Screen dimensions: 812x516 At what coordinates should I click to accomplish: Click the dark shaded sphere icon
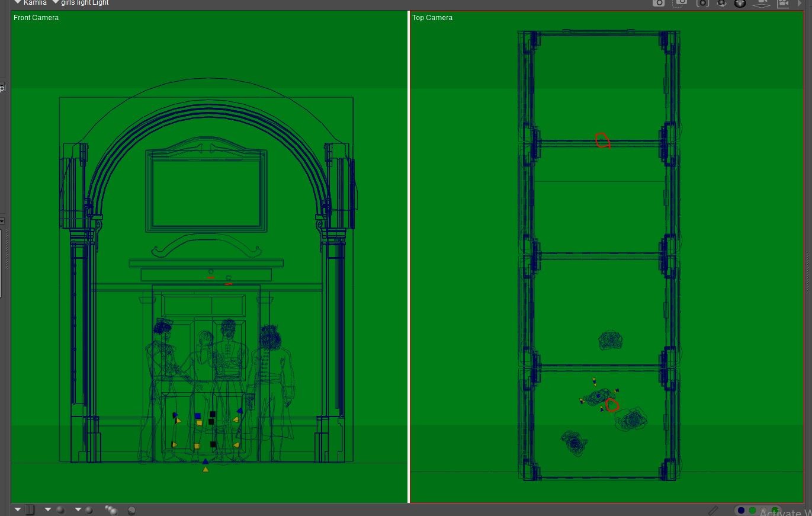pos(740,3)
